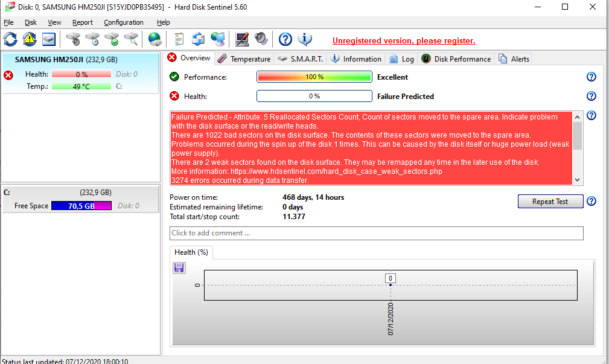The image size is (609, 364).
Task: Click the speaker sound toolbar icon
Action: tap(261, 39)
